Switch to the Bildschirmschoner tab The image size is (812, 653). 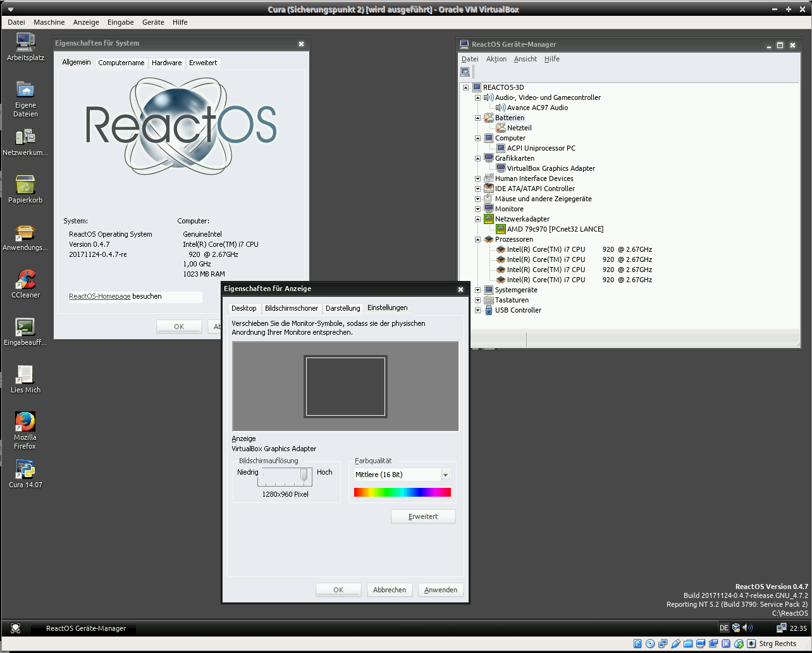[292, 308]
